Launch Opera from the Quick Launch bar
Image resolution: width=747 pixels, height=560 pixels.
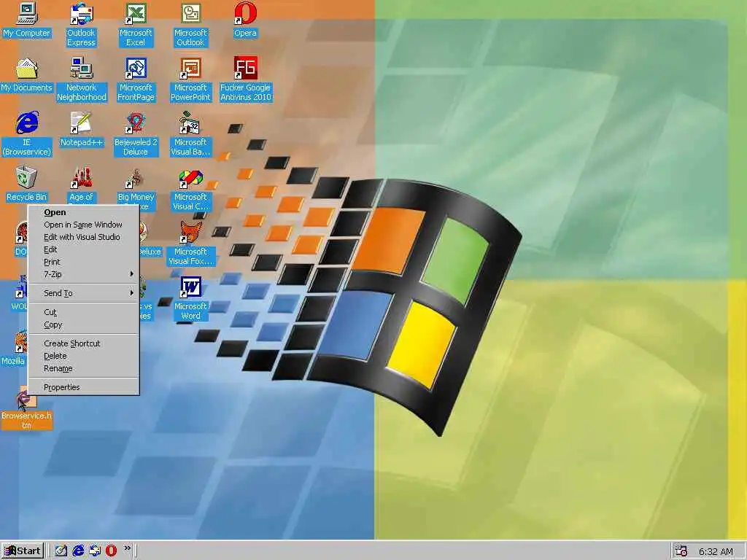click(111, 551)
